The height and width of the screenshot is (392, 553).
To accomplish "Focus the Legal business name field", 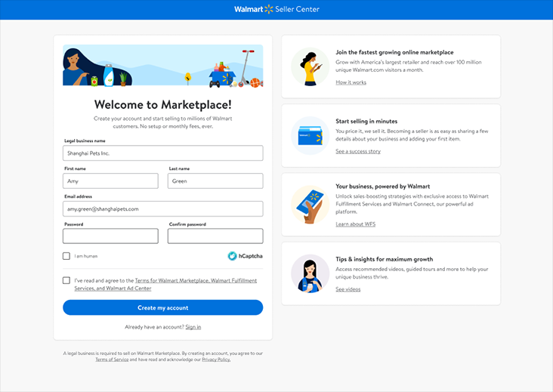I will coord(162,153).
